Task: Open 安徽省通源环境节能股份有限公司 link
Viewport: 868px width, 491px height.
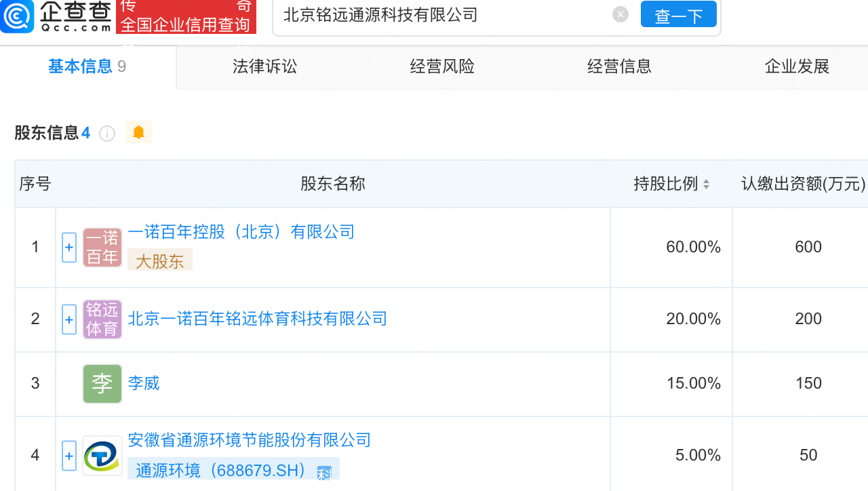Action: 250,440
